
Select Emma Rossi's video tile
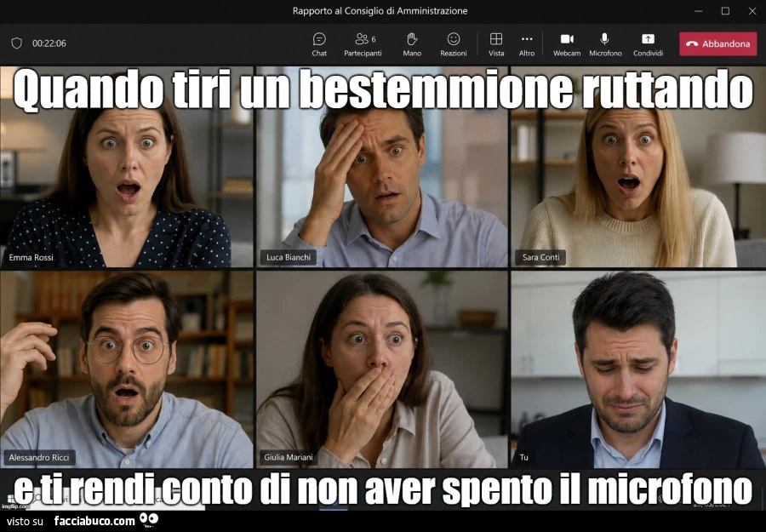coord(127,167)
